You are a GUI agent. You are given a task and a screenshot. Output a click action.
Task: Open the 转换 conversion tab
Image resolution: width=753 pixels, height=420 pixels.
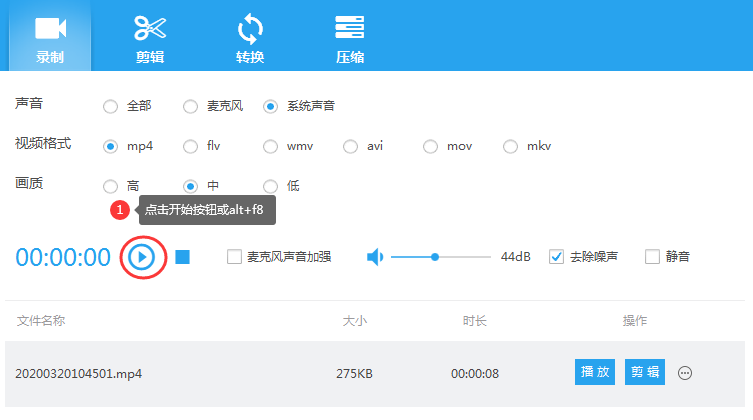[250, 38]
